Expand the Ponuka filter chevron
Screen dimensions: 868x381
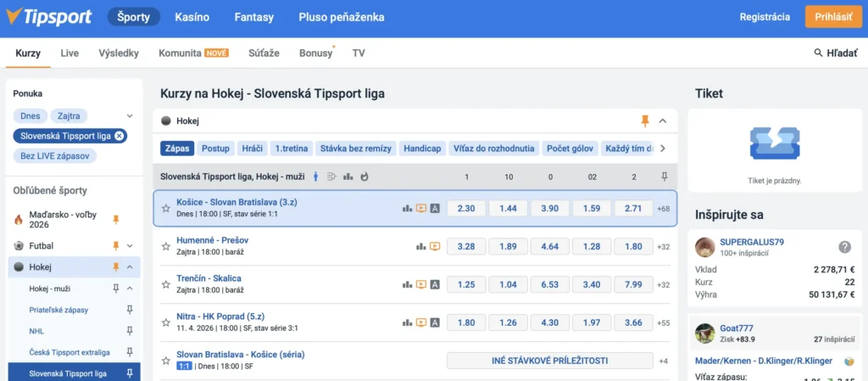coord(130,116)
